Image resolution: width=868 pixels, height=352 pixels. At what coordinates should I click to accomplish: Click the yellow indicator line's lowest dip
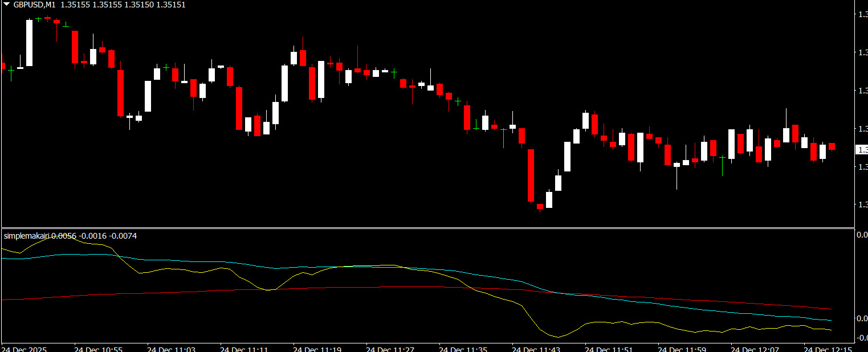559,337
